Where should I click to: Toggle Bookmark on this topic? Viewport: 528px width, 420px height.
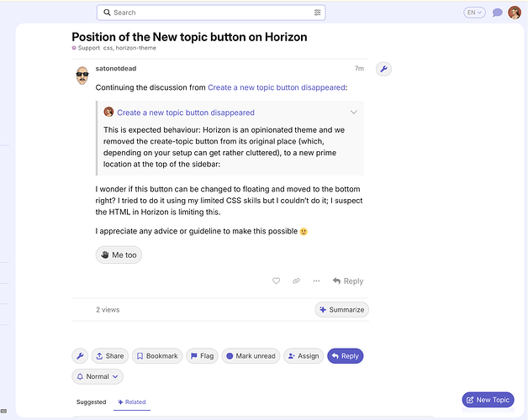click(157, 355)
